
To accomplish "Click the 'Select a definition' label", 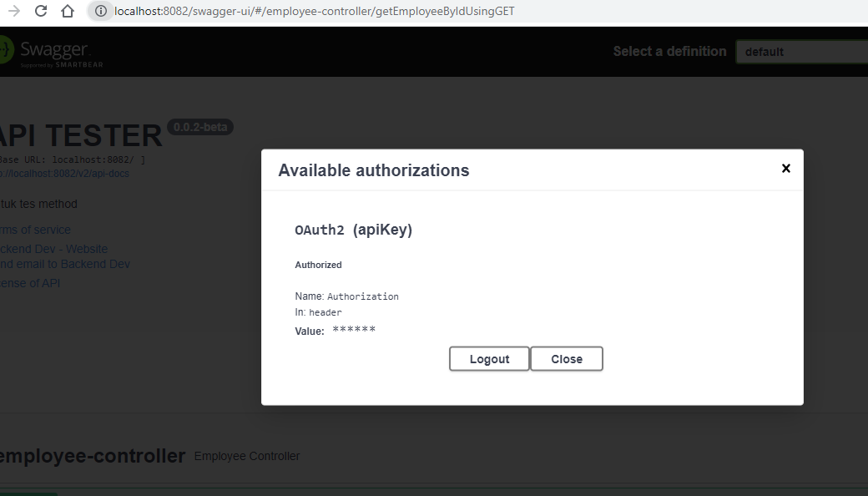I will click(x=670, y=52).
